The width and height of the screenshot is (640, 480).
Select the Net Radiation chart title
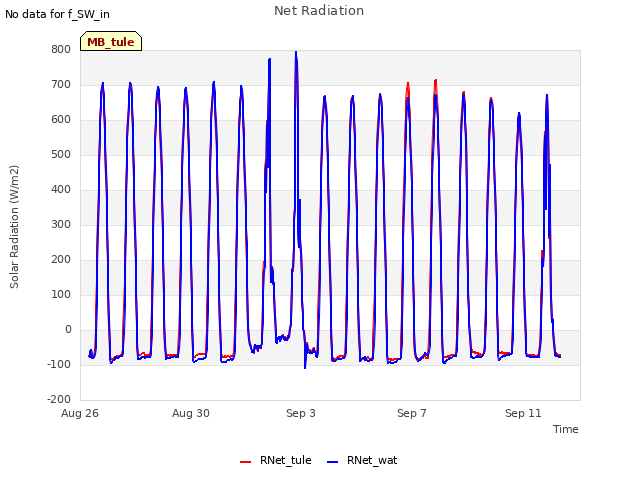pyautogui.click(x=319, y=11)
